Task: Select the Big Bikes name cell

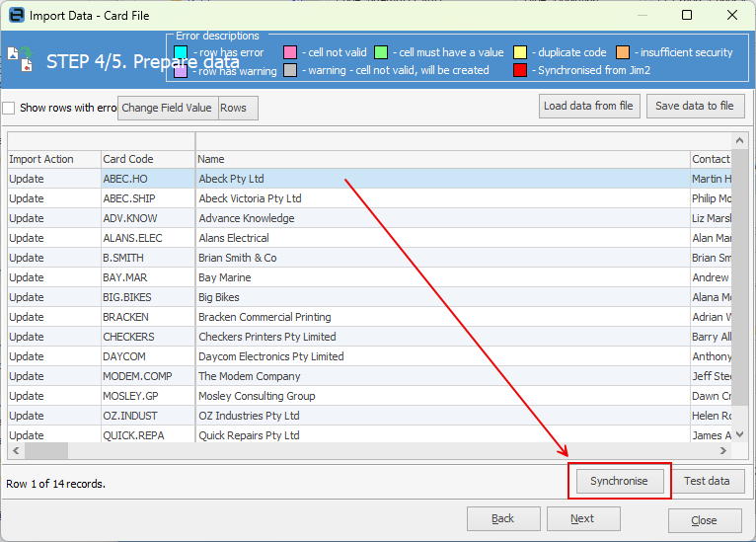Action: point(442,297)
